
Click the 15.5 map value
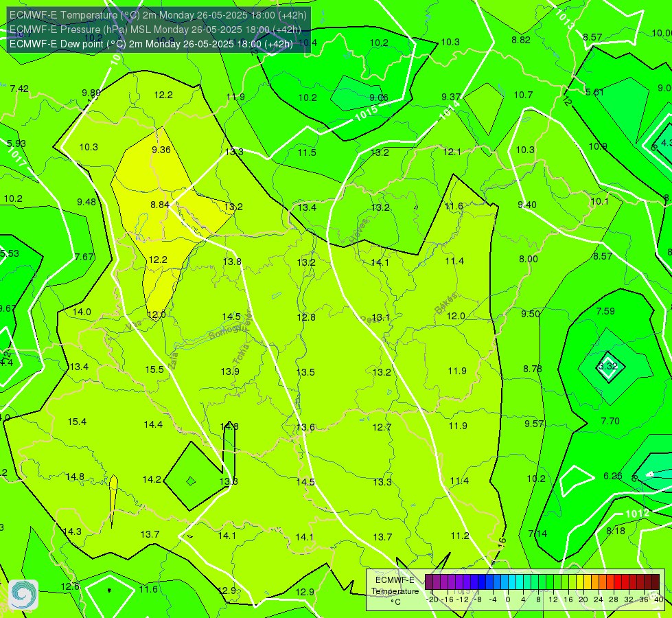click(x=154, y=369)
